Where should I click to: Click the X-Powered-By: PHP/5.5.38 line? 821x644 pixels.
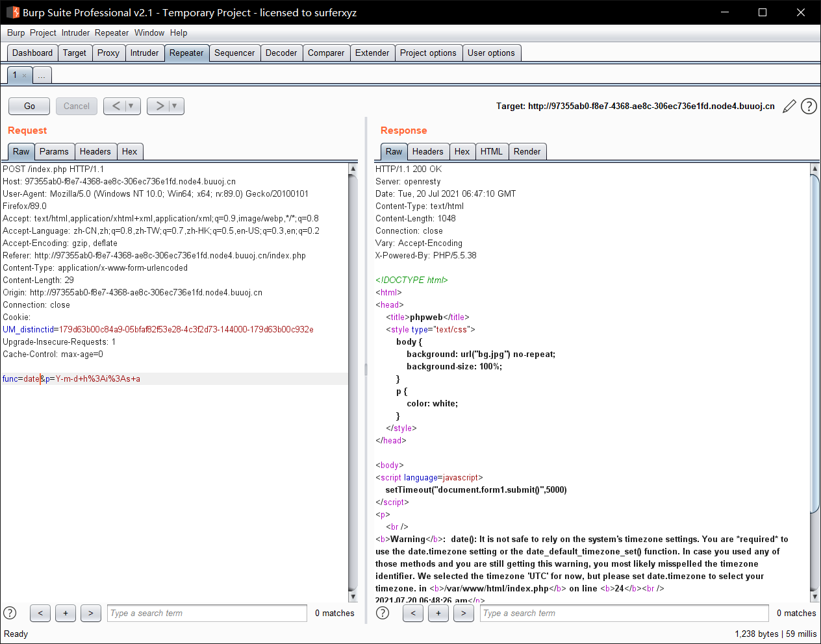tap(426, 255)
